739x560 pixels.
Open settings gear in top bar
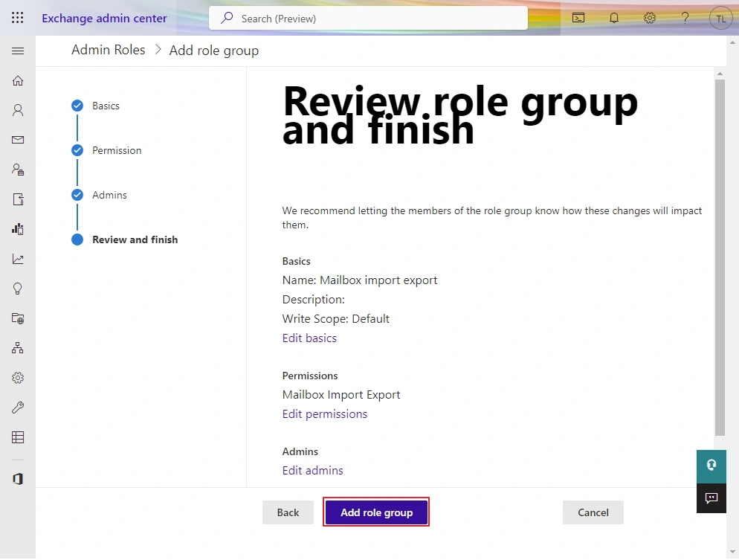click(650, 18)
